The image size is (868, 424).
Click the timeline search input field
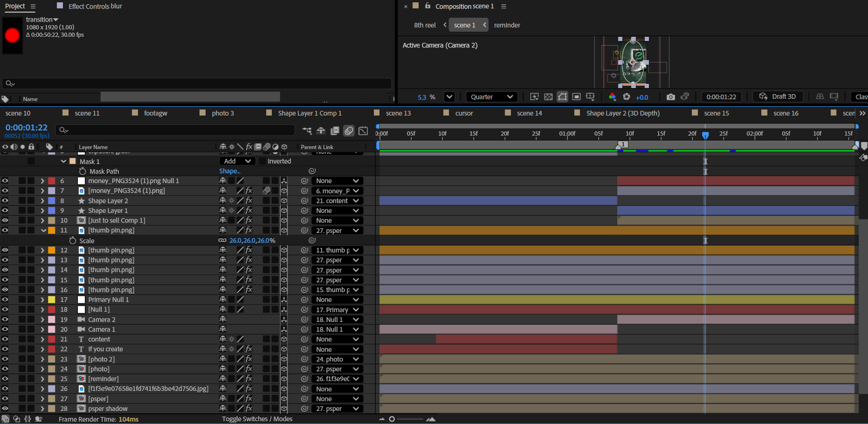point(177,130)
